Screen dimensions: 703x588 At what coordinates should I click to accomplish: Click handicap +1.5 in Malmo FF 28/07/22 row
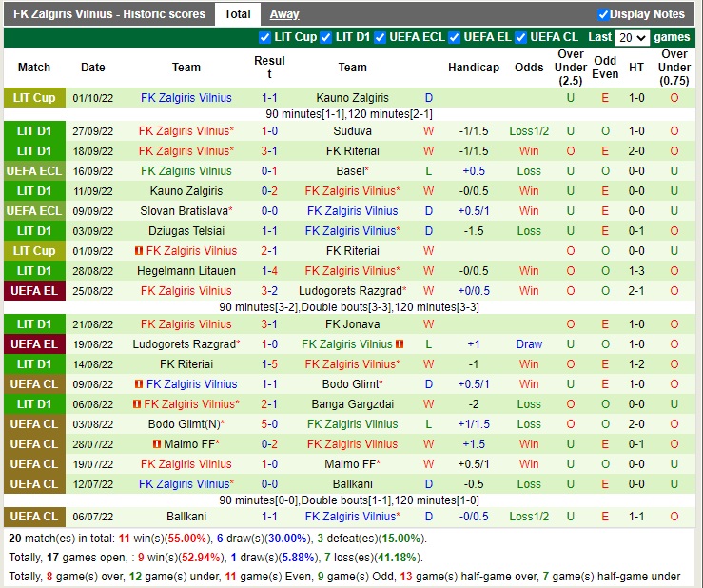[x=474, y=444]
